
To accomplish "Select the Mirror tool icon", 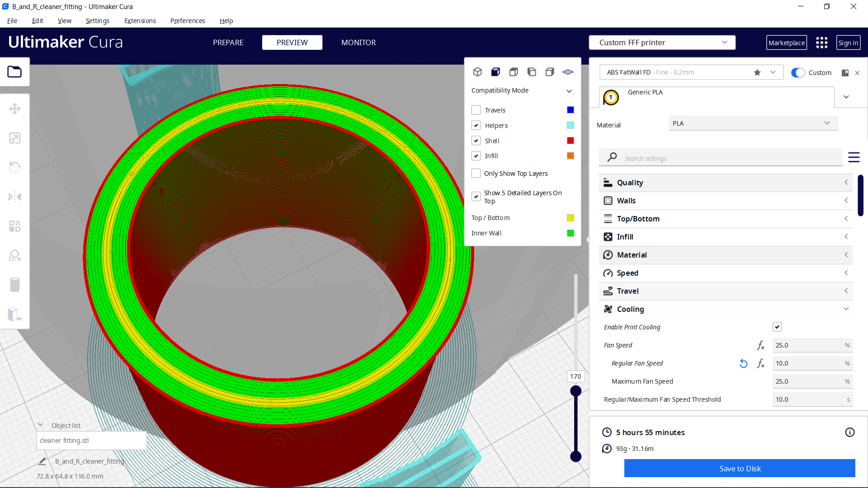I will [x=14, y=197].
